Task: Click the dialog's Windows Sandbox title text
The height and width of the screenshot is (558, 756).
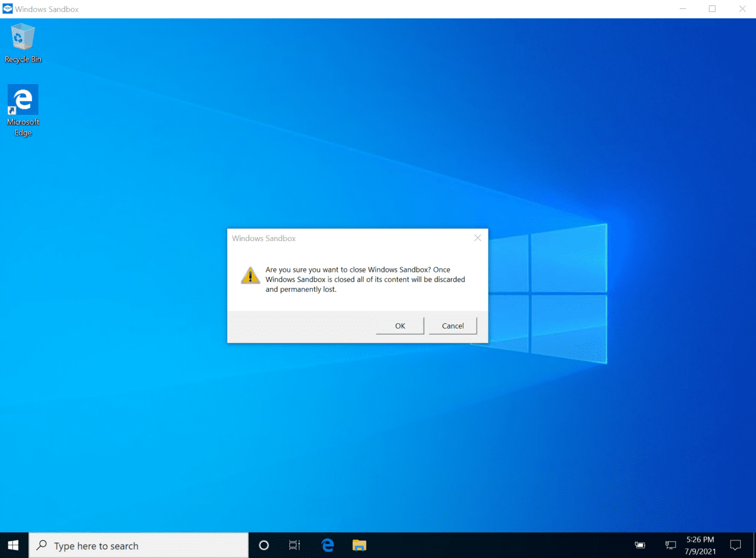Action: (264, 238)
